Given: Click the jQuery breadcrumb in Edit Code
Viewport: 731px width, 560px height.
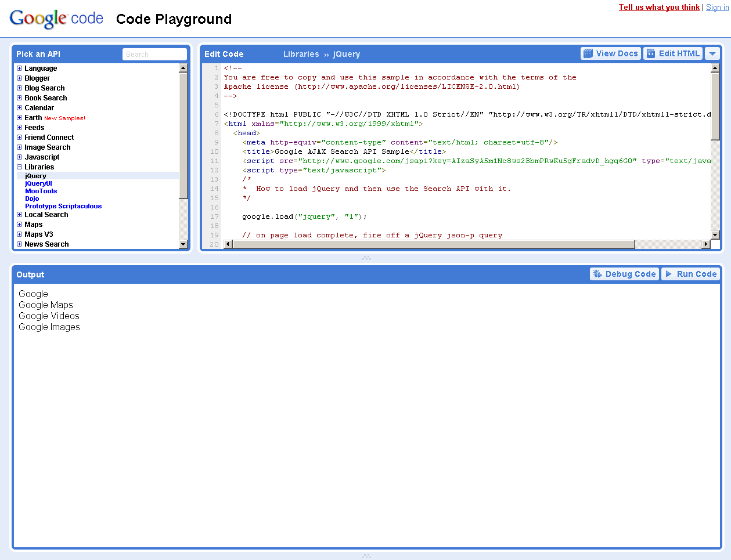Looking at the screenshot, I should coord(347,54).
